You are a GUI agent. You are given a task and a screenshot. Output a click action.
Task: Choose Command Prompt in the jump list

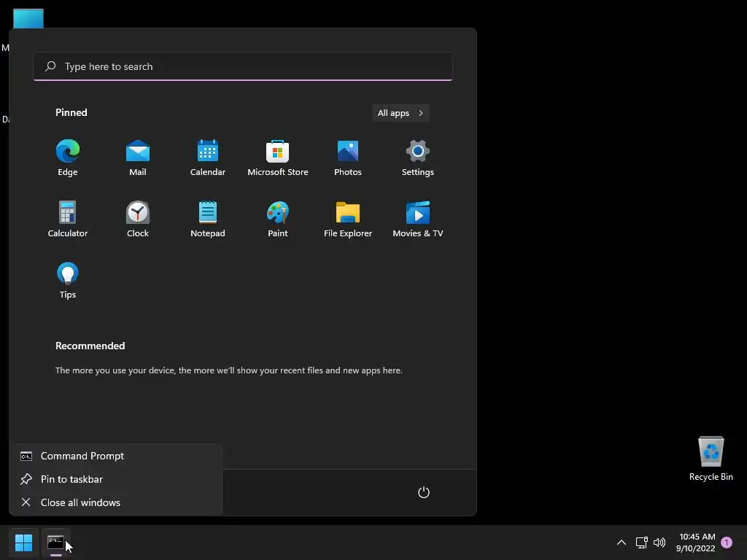point(116,456)
